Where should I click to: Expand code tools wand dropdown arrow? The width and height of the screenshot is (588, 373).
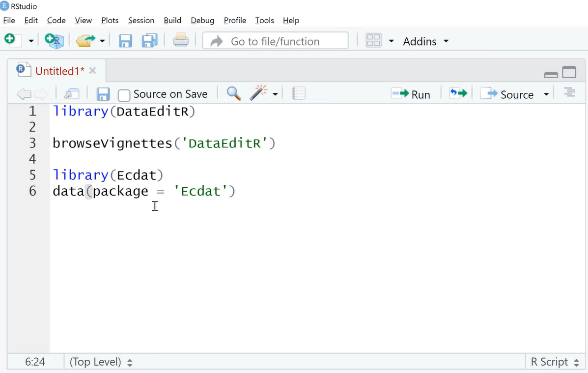coord(275,94)
